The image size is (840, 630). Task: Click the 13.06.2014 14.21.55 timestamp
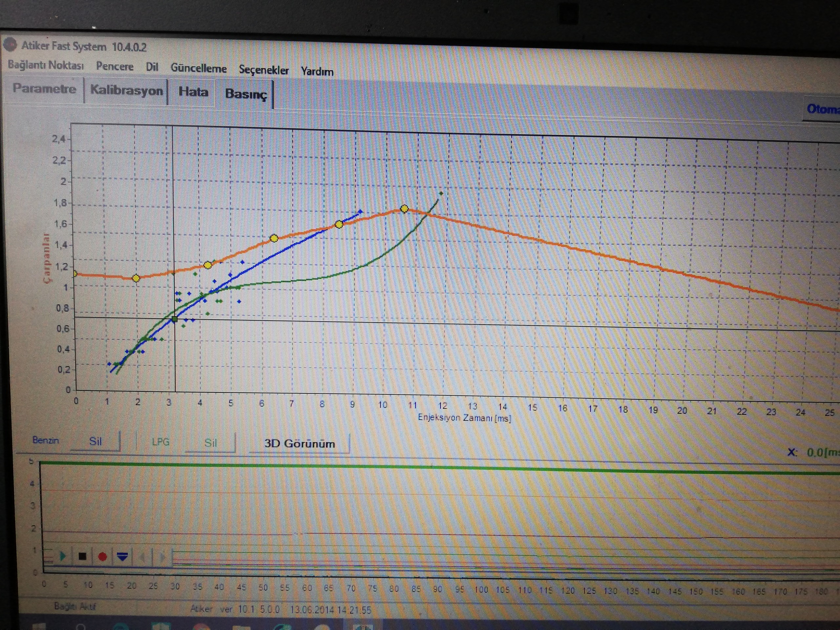pyautogui.click(x=330, y=610)
